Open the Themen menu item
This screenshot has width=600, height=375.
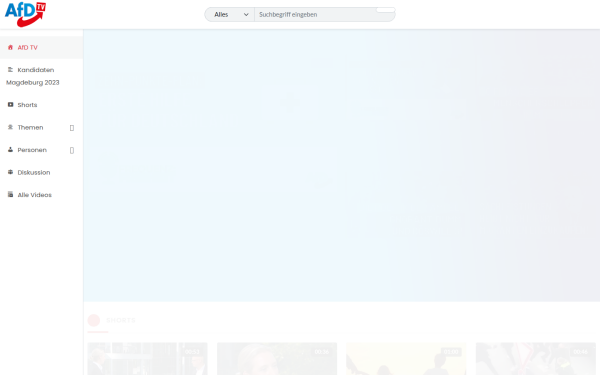point(30,127)
